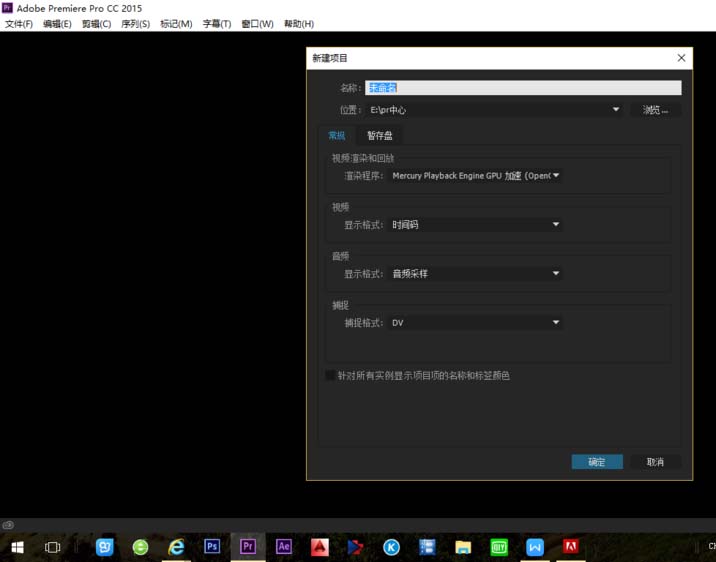Open AutoCAD red A taskbar icon
Image resolution: width=716 pixels, height=562 pixels.
[x=320, y=546]
